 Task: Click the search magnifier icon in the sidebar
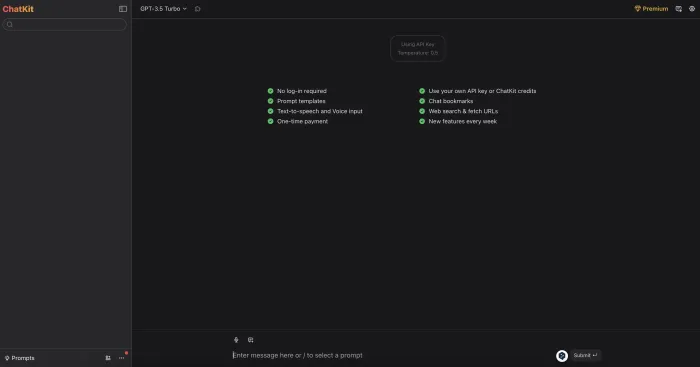(10, 25)
